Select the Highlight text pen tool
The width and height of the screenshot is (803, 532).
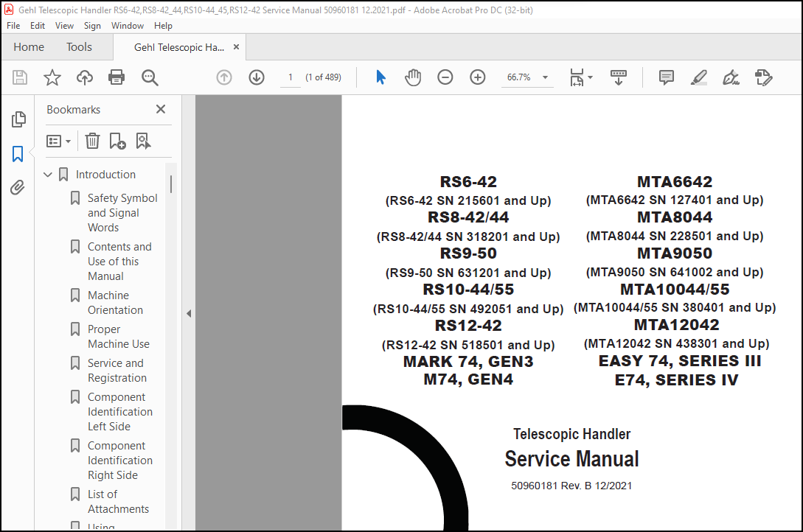coord(699,77)
